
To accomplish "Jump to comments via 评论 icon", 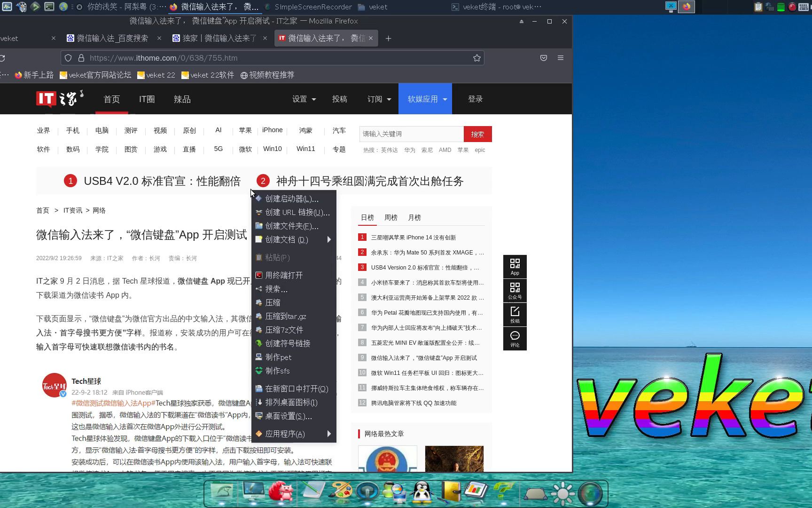I will [x=515, y=339].
